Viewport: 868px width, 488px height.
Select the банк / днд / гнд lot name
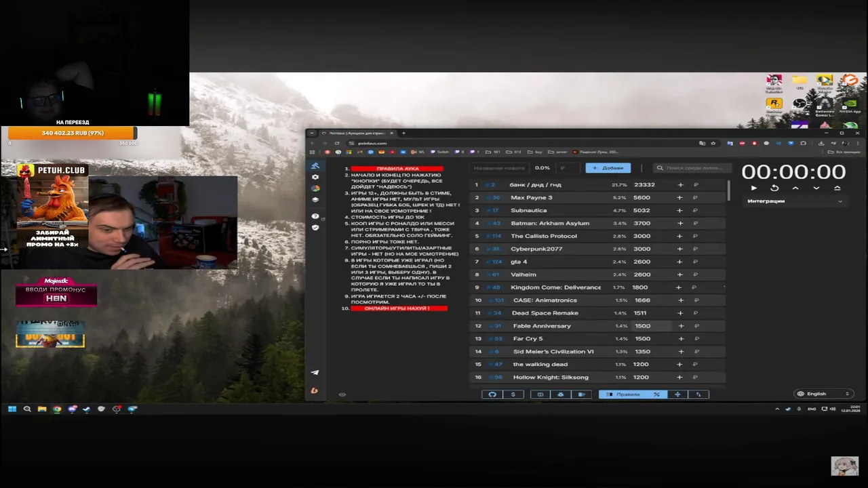click(535, 185)
